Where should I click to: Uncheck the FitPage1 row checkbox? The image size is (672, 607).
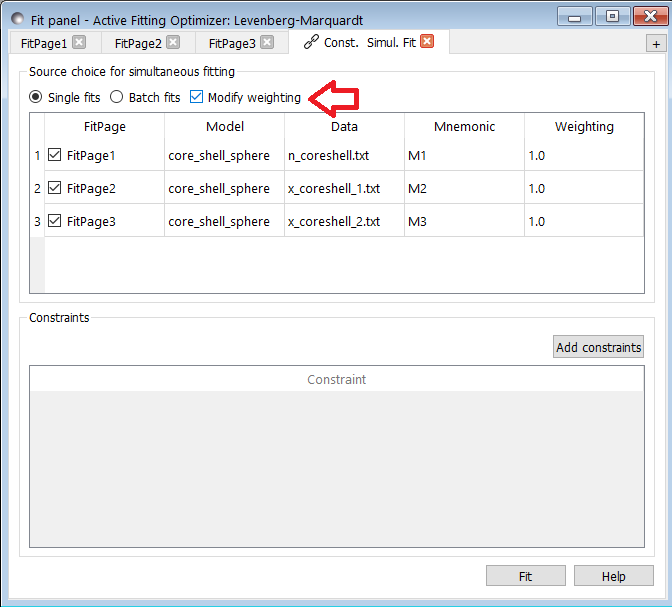click(54, 155)
